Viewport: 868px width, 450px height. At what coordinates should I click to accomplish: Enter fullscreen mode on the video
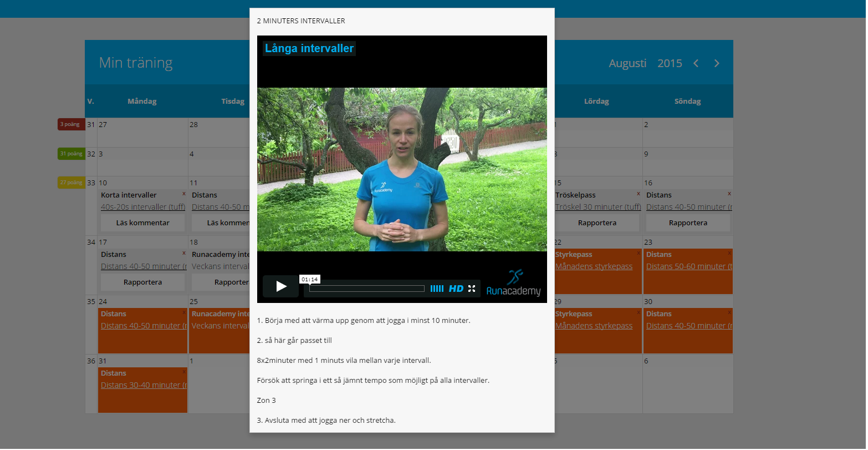[x=472, y=289]
